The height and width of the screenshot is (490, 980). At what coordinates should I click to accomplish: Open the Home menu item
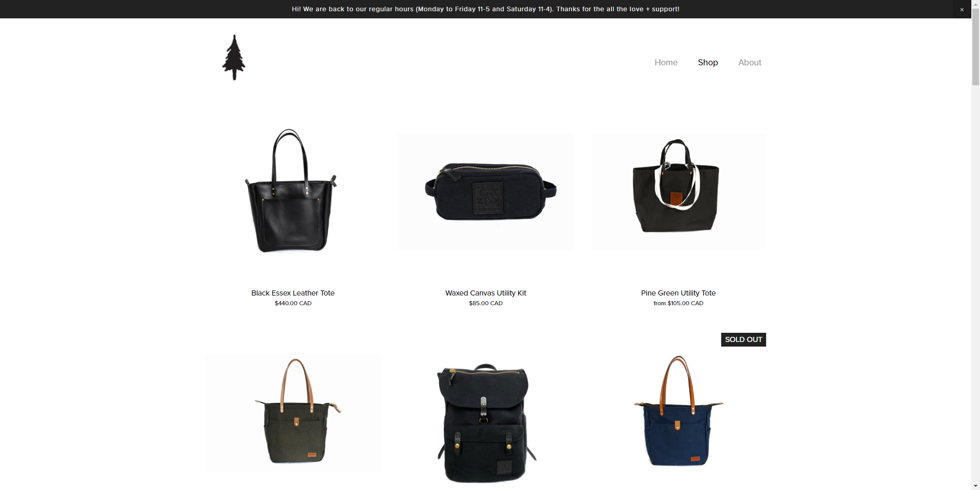point(666,62)
